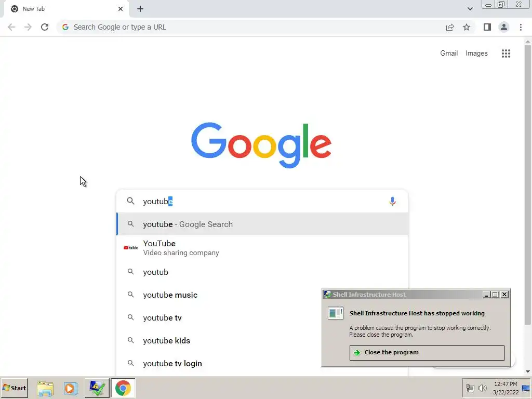This screenshot has width=532, height=399.
Task: Expand the tab search dropdown arrow
Action: [470, 9]
